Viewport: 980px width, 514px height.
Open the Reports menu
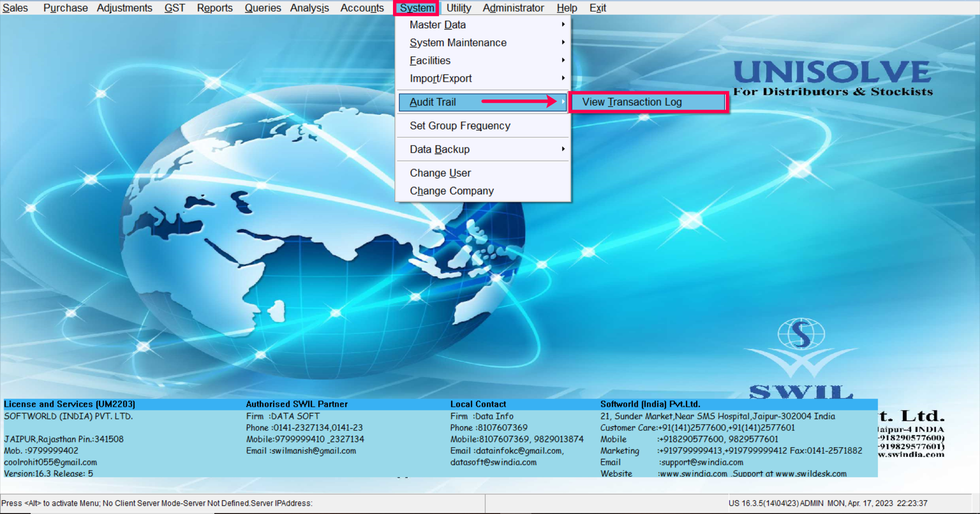point(215,8)
